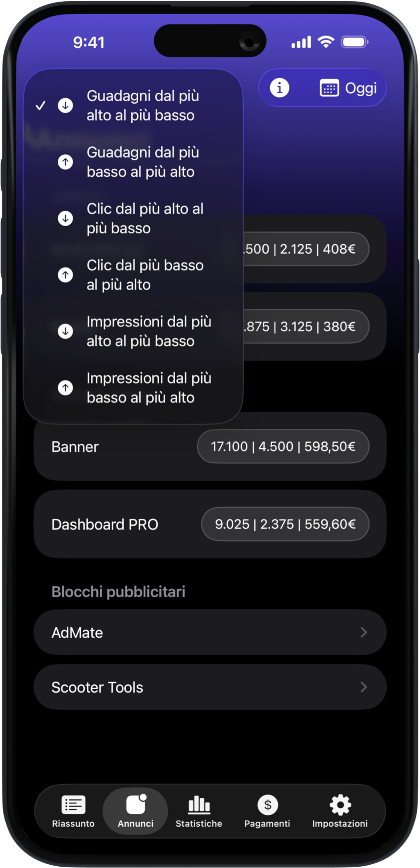The image size is (420, 868).
Task: Sort by Guadagni dal più basso al più alto
Action: tap(142, 162)
